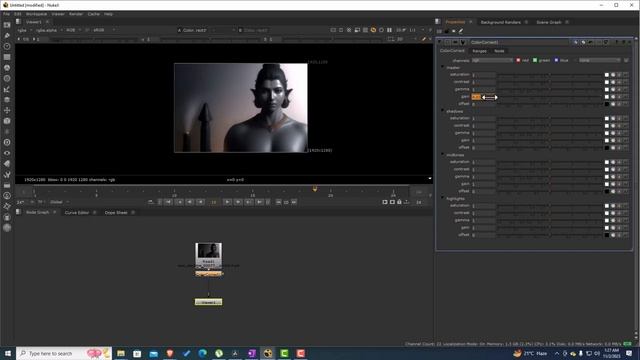Open the 3D nodes cube icon

point(7,121)
